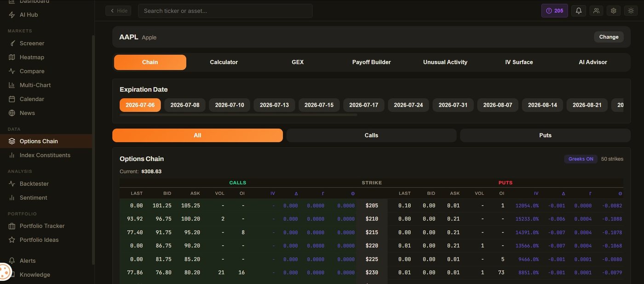Open the Portfolio Ideas star icon
The height and width of the screenshot is (284, 644).
pyautogui.click(x=12, y=240)
